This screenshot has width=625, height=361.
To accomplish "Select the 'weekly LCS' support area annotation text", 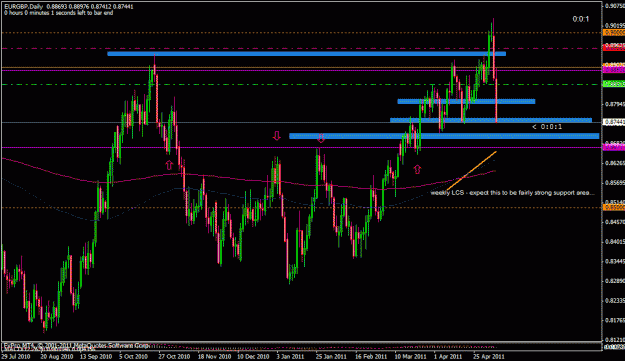I will (x=512, y=193).
